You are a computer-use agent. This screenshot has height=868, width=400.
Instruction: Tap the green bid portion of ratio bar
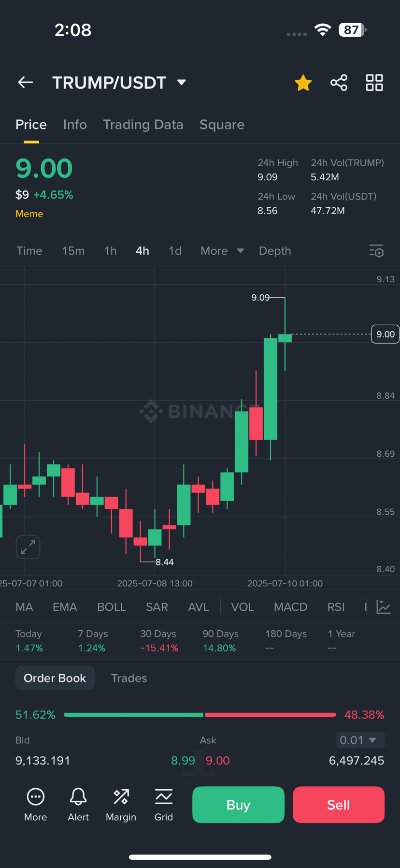point(133,714)
